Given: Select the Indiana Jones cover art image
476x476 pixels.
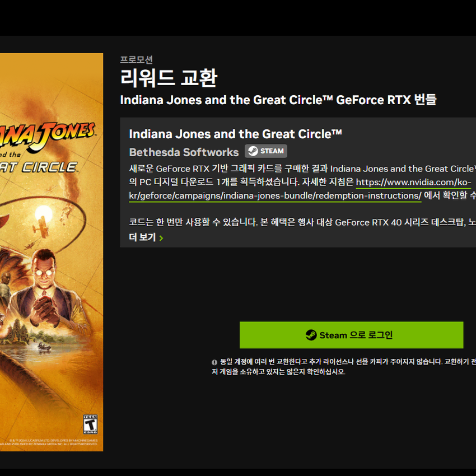Looking at the screenshot, I should click(52, 252).
